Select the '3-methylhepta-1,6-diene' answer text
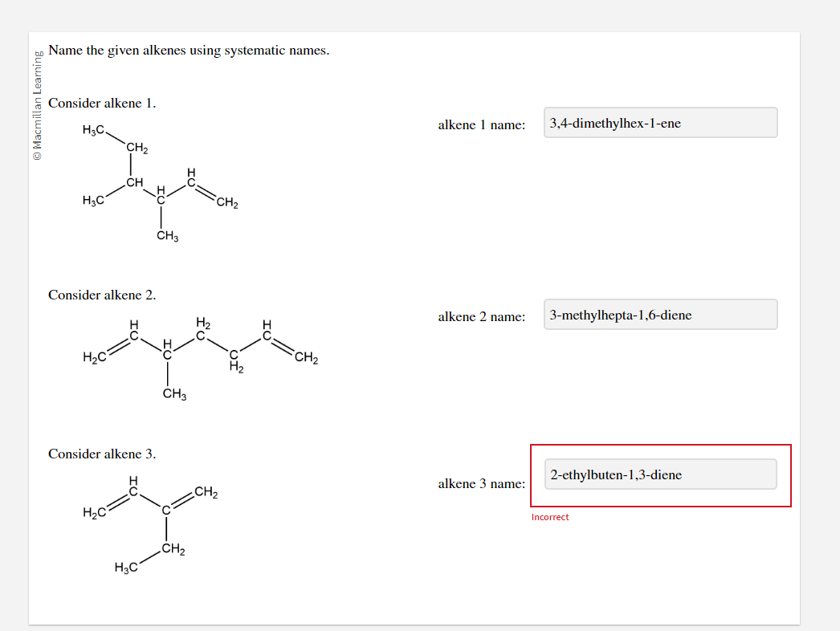 620,315
